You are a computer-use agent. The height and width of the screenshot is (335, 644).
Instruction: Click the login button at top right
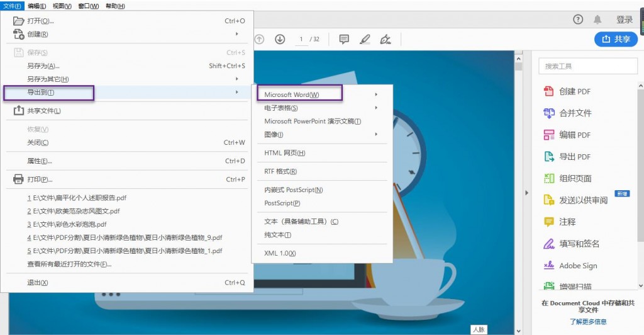(x=625, y=20)
